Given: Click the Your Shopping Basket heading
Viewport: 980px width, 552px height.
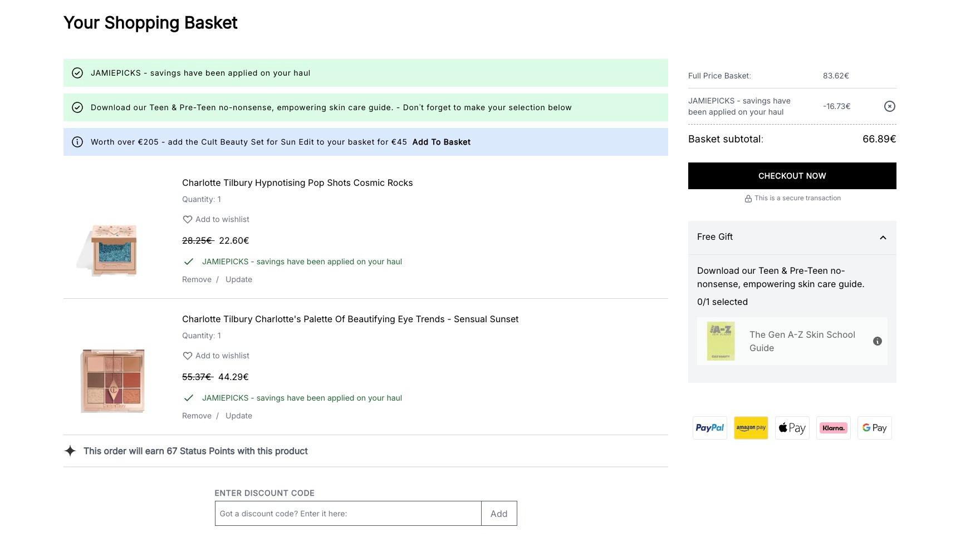Looking at the screenshot, I should (x=150, y=23).
